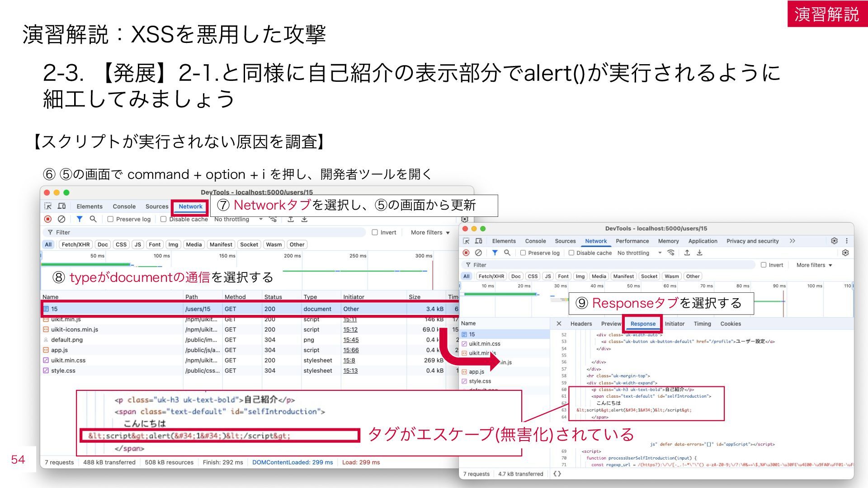868x488 pixels.
Task: Click 4.7 kB transferred in right status bar
Action: pyautogui.click(x=521, y=474)
